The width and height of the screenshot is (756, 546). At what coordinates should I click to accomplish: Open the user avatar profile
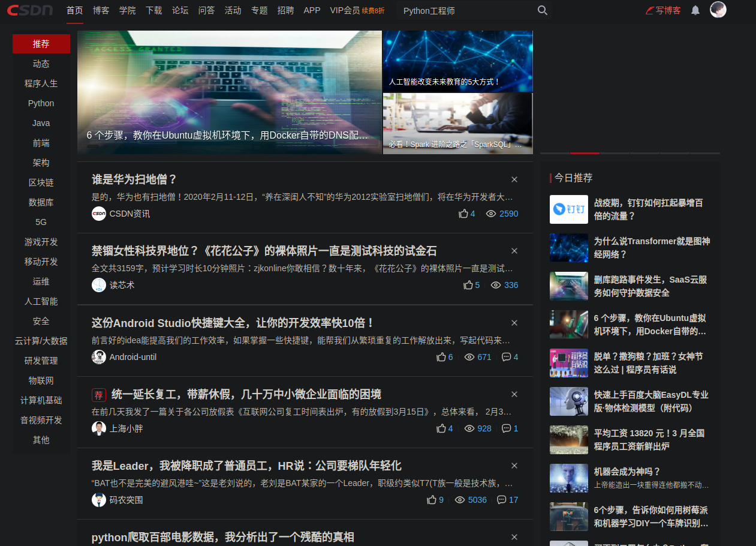(718, 10)
